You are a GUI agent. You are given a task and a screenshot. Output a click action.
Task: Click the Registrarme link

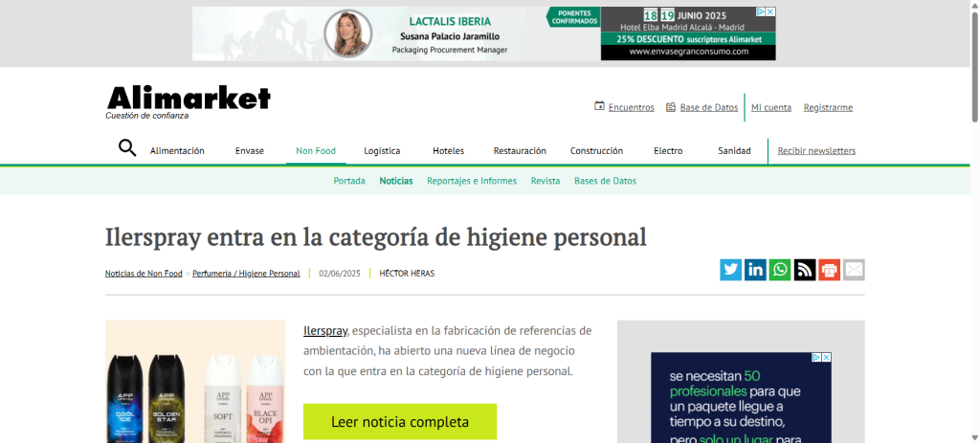[828, 107]
